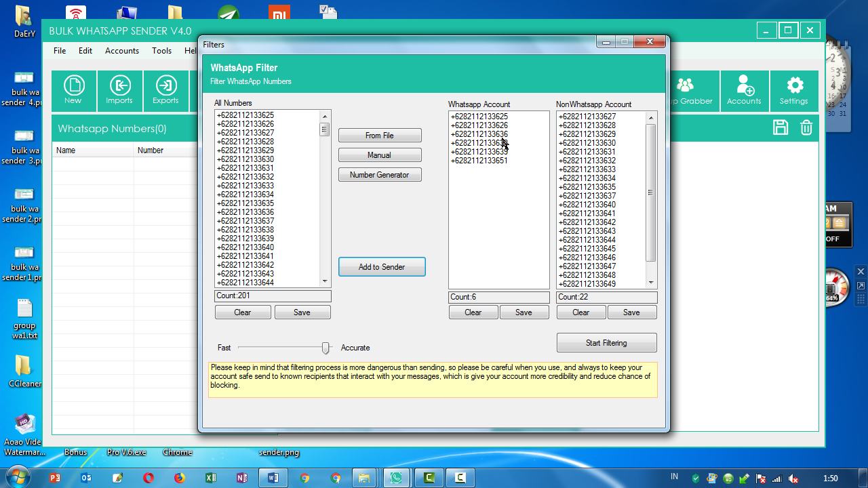
Task: Open the Accounts menu in menu bar
Action: (x=122, y=51)
